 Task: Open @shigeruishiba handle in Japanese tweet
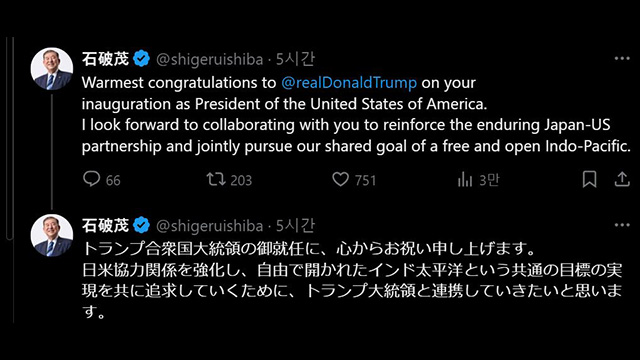point(210,226)
